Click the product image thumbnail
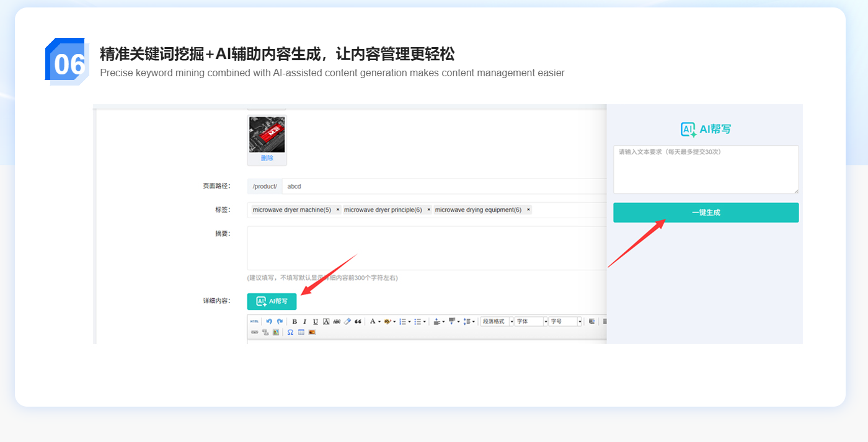 [267, 135]
